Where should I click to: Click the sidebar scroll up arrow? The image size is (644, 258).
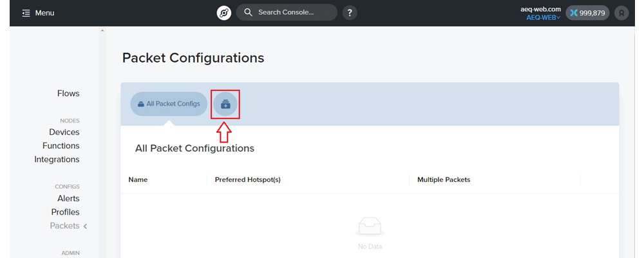click(102, 30)
